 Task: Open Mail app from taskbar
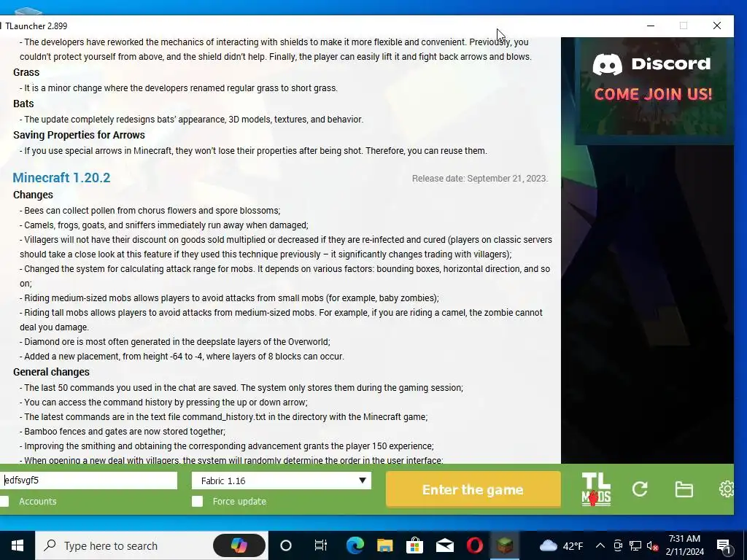(445, 545)
